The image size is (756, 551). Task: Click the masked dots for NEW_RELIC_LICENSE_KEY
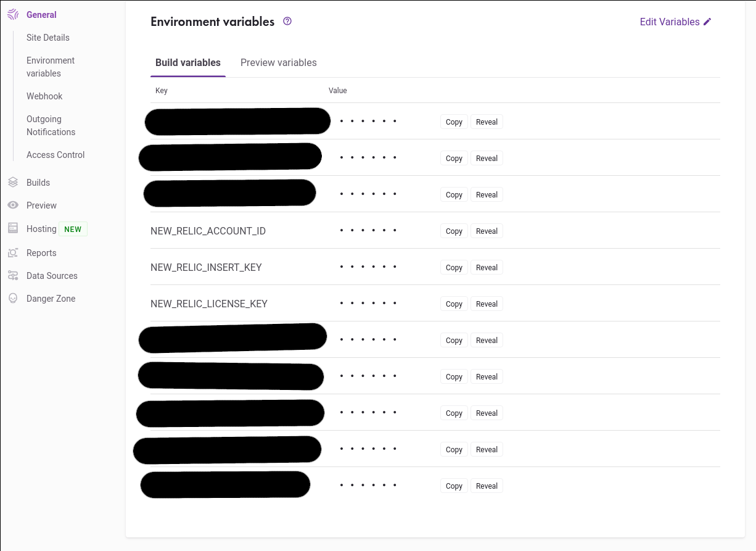[368, 304]
